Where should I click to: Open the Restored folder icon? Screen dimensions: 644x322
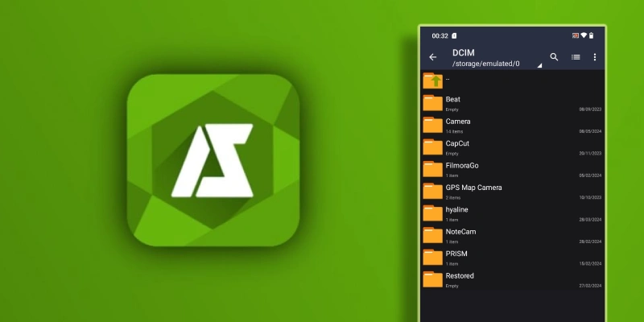coord(433,279)
